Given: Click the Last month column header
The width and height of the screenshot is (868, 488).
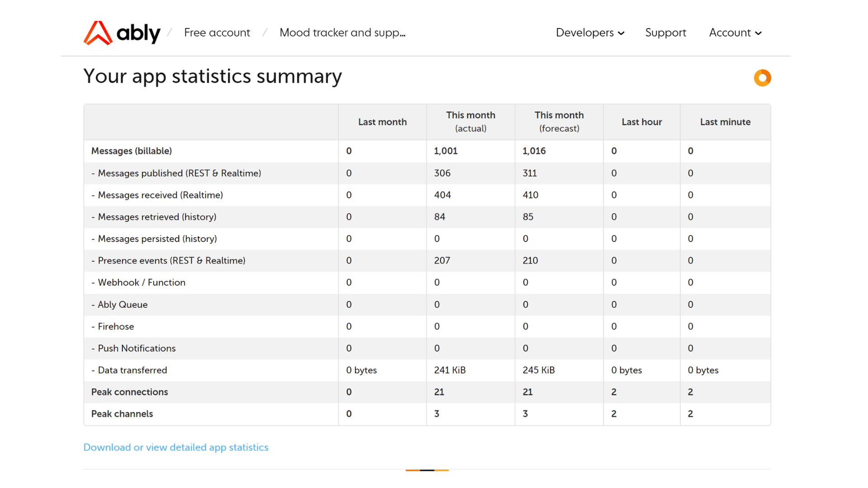Looking at the screenshot, I should coord(382,122).
